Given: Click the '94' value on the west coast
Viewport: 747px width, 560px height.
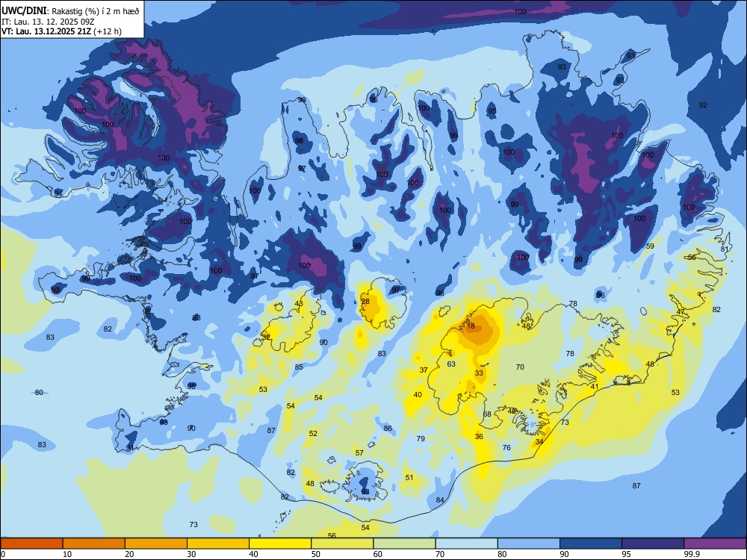Looking at the screenshot, I should coord(58,193).
